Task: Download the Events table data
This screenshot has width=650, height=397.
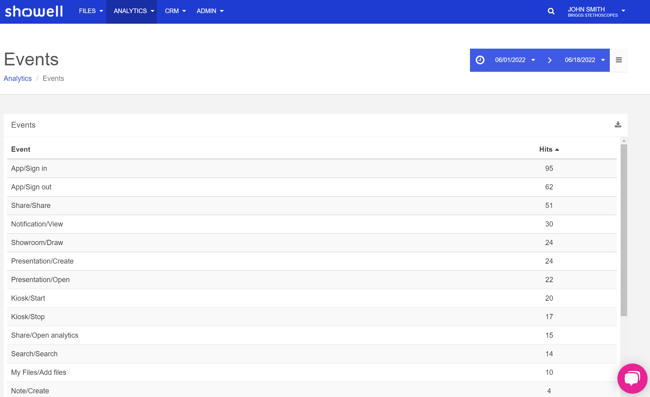Action: coord(618,124)
